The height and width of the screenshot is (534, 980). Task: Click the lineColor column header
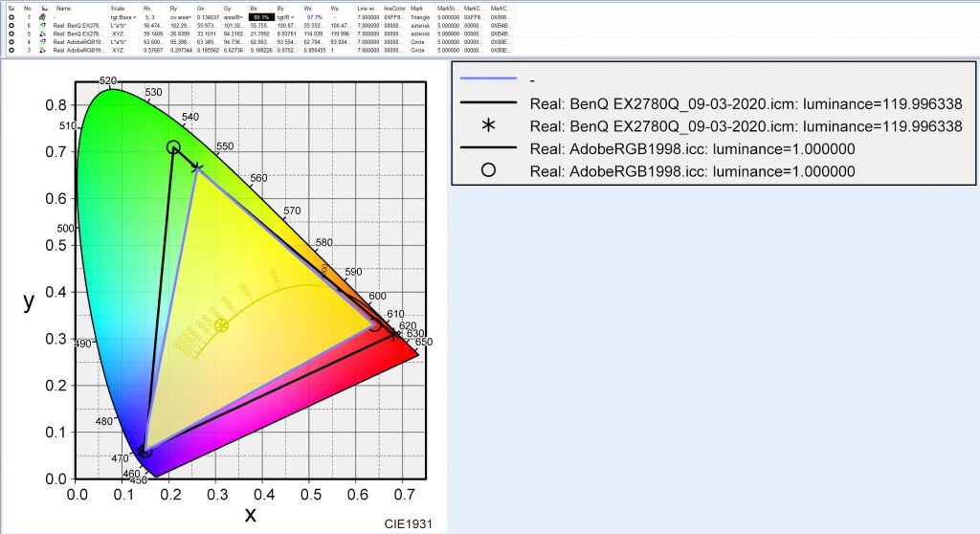[395, 8]
